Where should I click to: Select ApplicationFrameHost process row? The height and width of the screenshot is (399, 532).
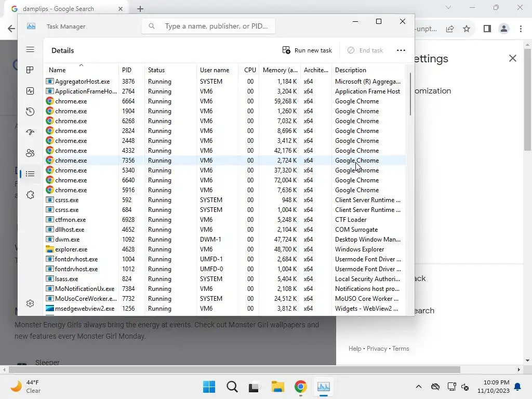(x=224, y=91)
